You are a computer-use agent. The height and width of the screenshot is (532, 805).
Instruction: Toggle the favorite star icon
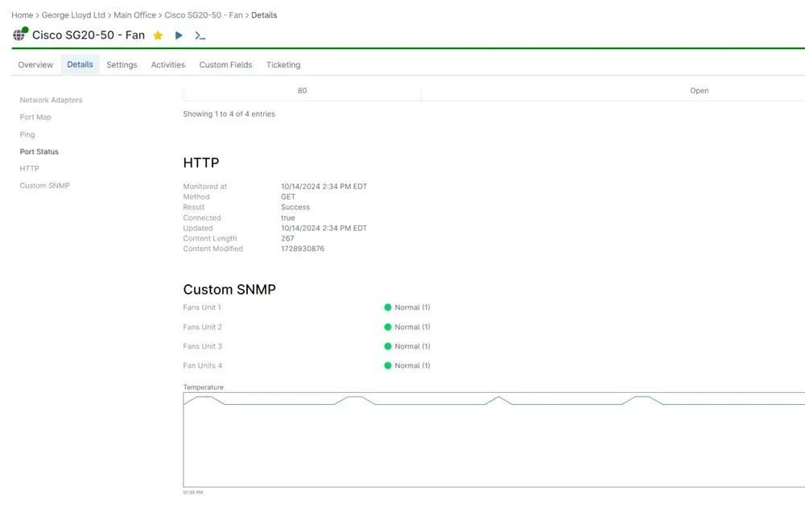[x=158, y=35]
